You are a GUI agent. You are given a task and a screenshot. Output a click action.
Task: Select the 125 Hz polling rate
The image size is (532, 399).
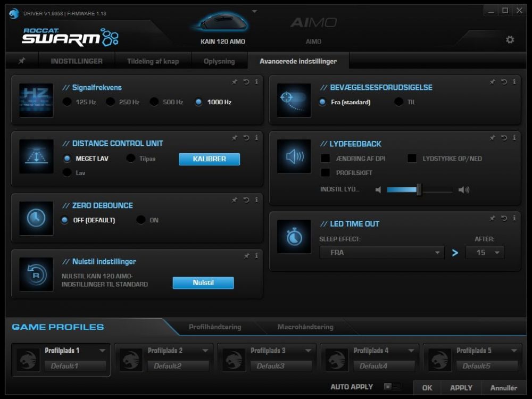[67, 102]
